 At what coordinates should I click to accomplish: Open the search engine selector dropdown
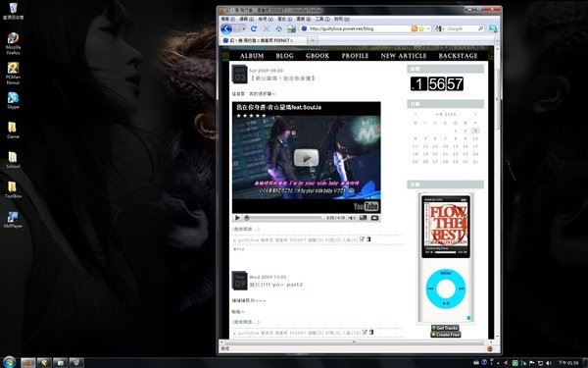439,28
